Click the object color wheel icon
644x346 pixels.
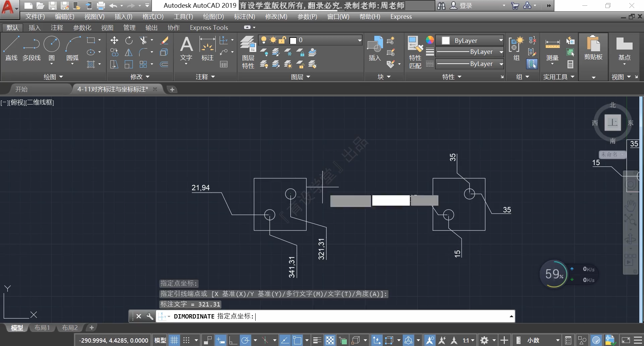[x=430, y=40]
